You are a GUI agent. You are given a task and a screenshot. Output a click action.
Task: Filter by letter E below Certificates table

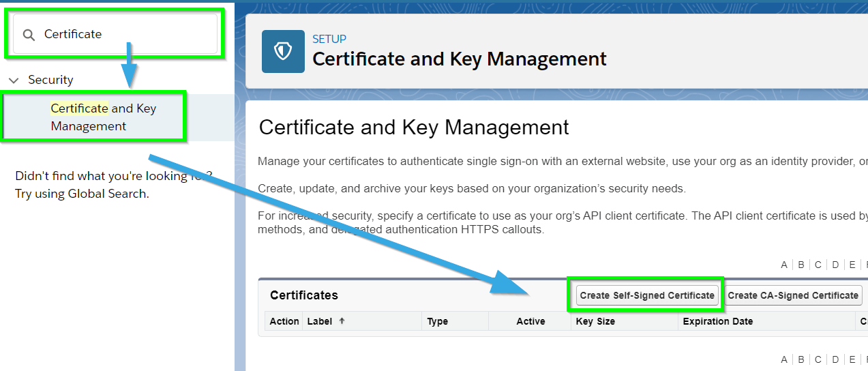[x=852, y=359]
